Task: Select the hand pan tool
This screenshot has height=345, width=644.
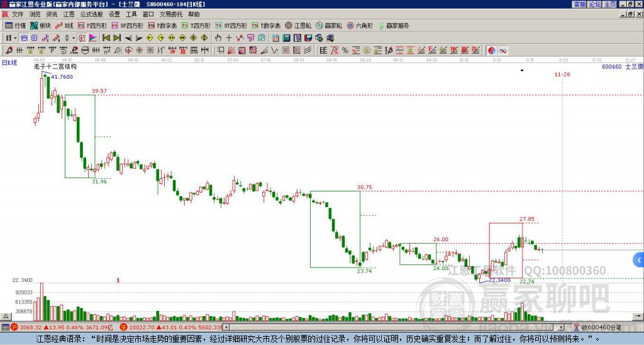Action: pyautogui.click(x=218, y=38)
